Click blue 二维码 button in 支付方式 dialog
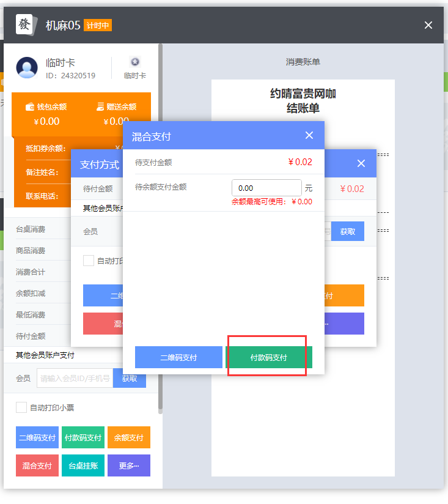Screen dimensions: 448x504 (x=103, y=295)
